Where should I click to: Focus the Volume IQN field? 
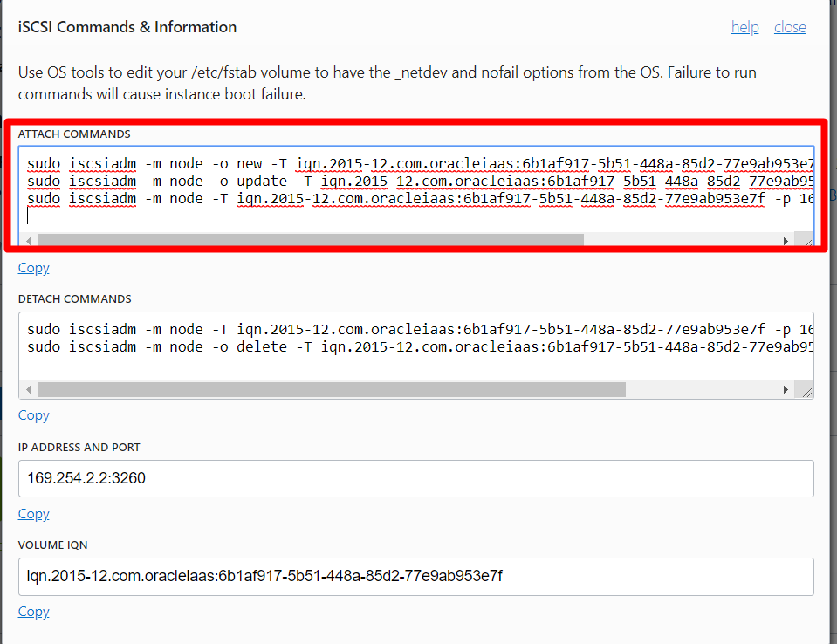coord(415,577)
